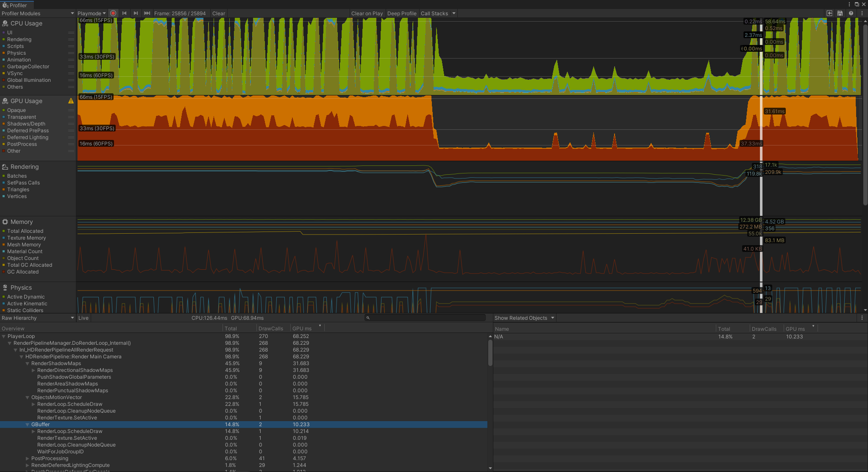
Task: Click the CPU Usage module icon
Action: pyautogui.click(x=5, y=23)
